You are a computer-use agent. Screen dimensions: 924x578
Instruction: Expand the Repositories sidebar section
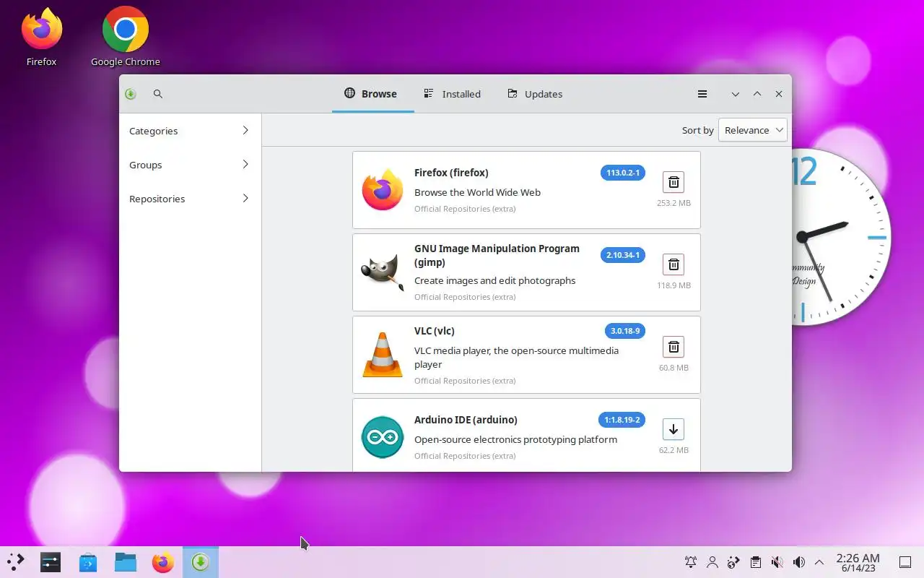coord(190,199)
